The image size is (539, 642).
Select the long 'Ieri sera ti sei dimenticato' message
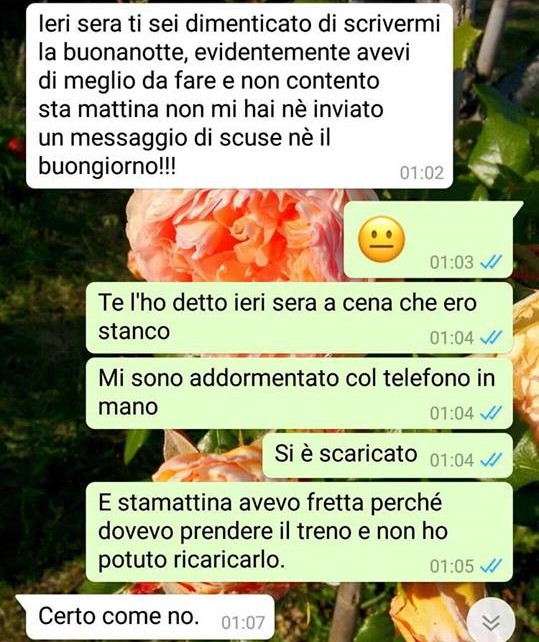(240, 96)
